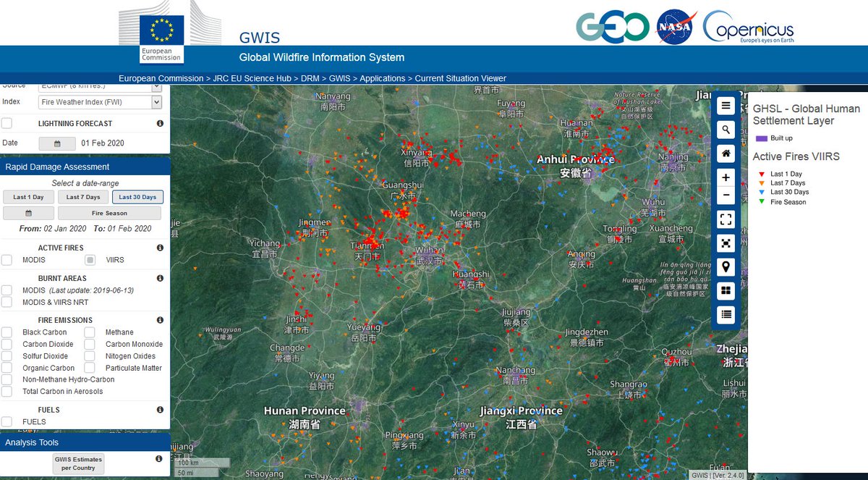Viewport: 868px width, 480px height.
Task: Show info for Lightning Forecast
Action: coord(160,124)
